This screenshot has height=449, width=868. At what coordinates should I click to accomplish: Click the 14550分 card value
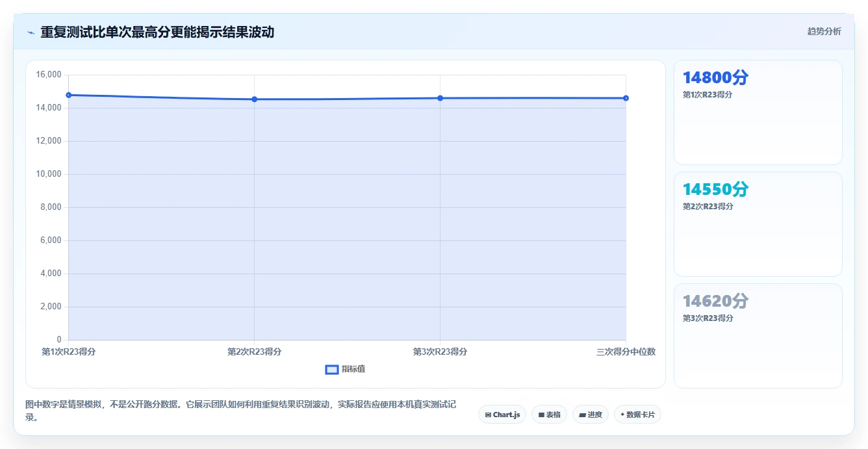tap(715, 190)
